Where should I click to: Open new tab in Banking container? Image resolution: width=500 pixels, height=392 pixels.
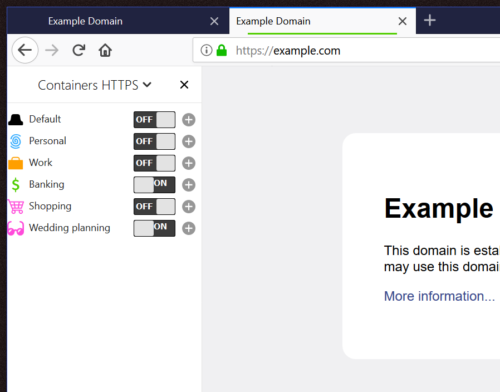(x=189, y=185)
